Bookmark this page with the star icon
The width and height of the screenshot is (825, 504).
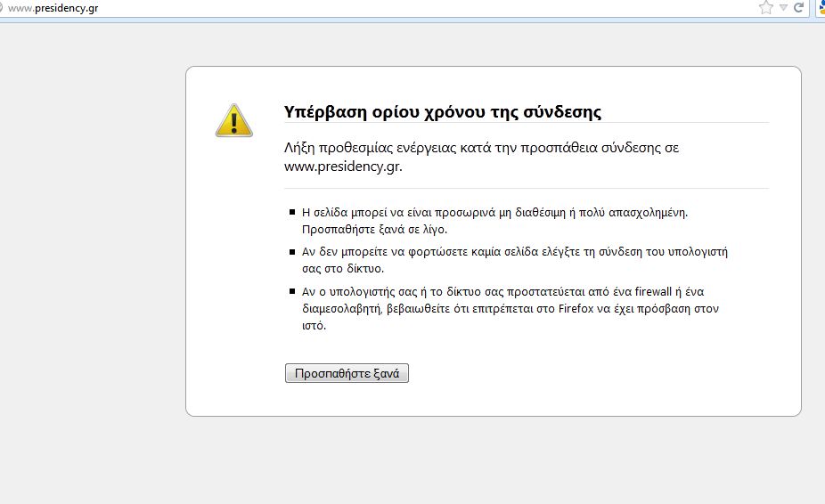tap(765, 8)
